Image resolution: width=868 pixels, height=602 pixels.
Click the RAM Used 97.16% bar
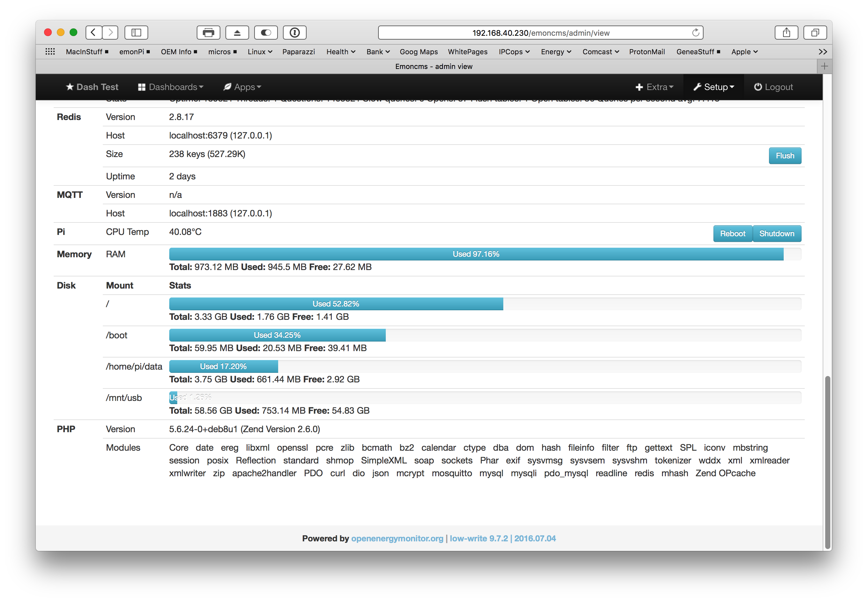tap(476, 254)
